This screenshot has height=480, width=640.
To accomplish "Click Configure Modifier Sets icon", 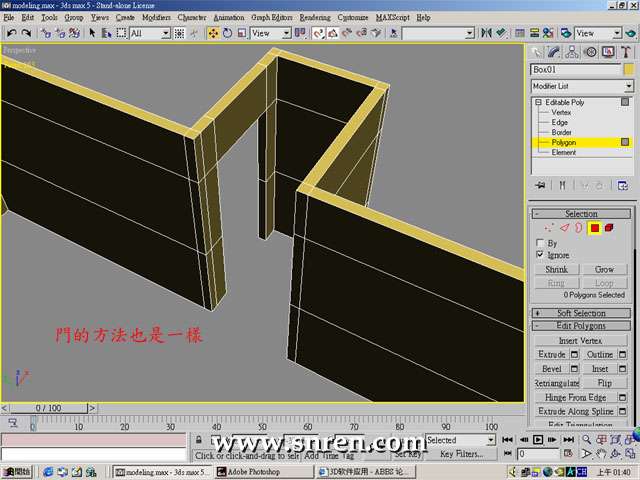I will tap(622, 185).
